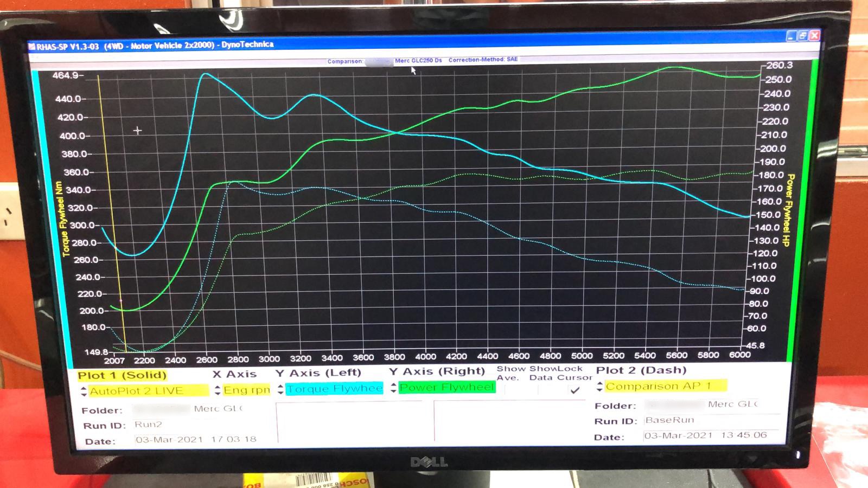The image size is (868, 488).
Task: Click the Plot 2 (Dash) heading
Action: (641, 370)
